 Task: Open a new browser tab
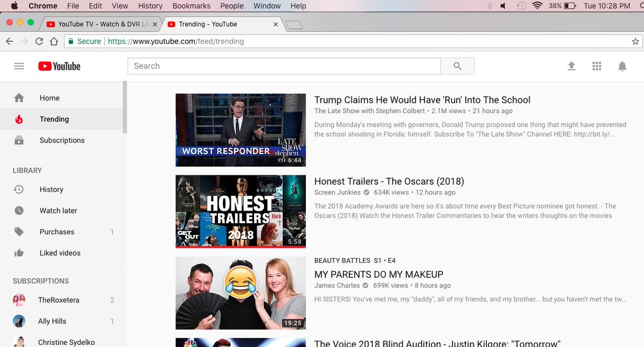click(x=294, y=25)
